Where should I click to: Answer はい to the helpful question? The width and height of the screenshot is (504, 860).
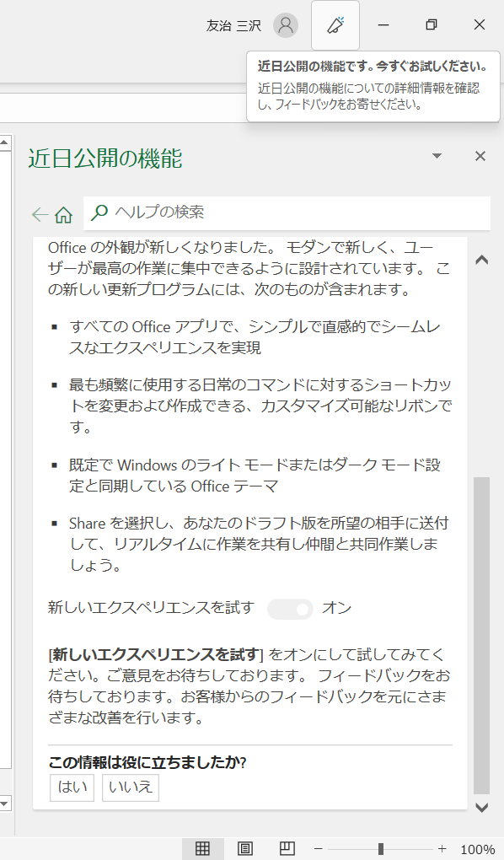tap(72, 787)
